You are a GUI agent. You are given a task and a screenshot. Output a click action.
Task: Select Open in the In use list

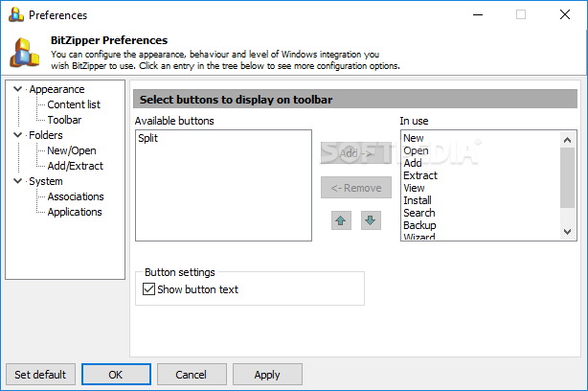(481, 150)
